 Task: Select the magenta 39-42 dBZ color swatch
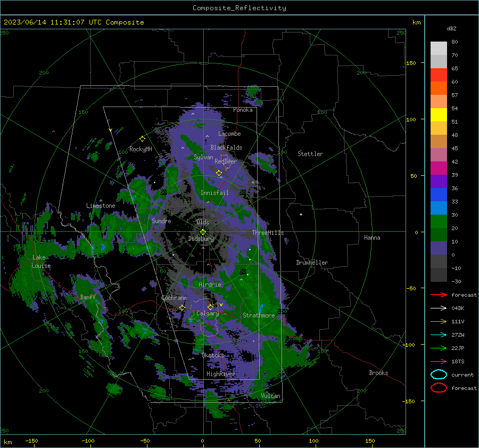tap(439, 168)
